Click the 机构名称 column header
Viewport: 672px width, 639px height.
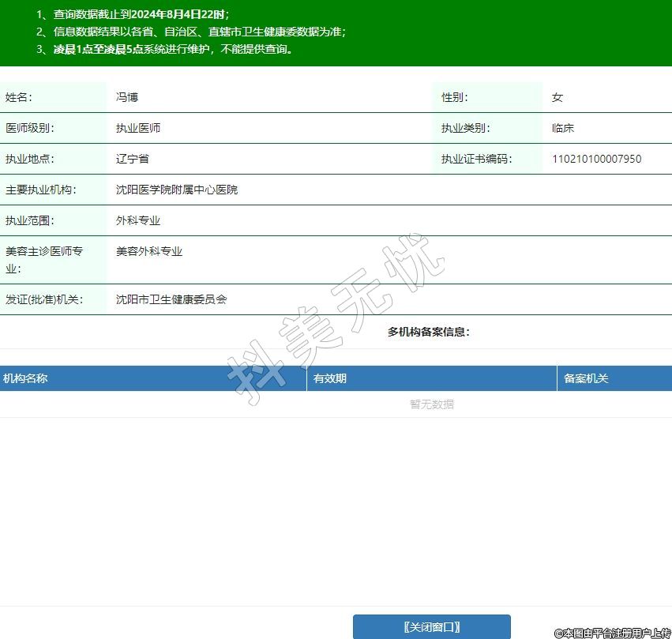point(25,378)
